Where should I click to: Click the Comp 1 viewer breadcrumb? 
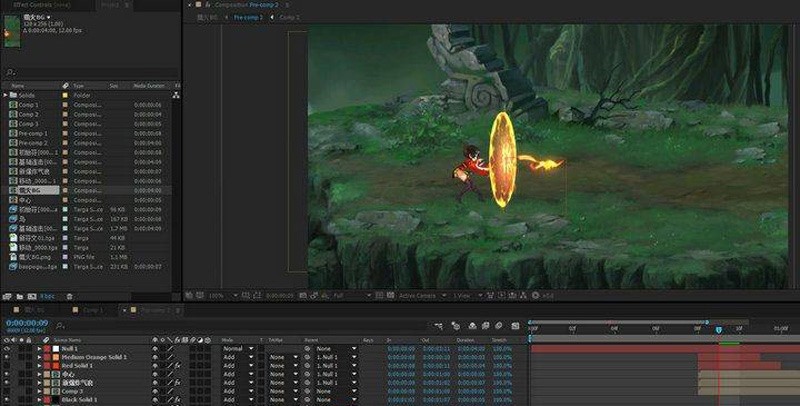[x=289, y=17]
